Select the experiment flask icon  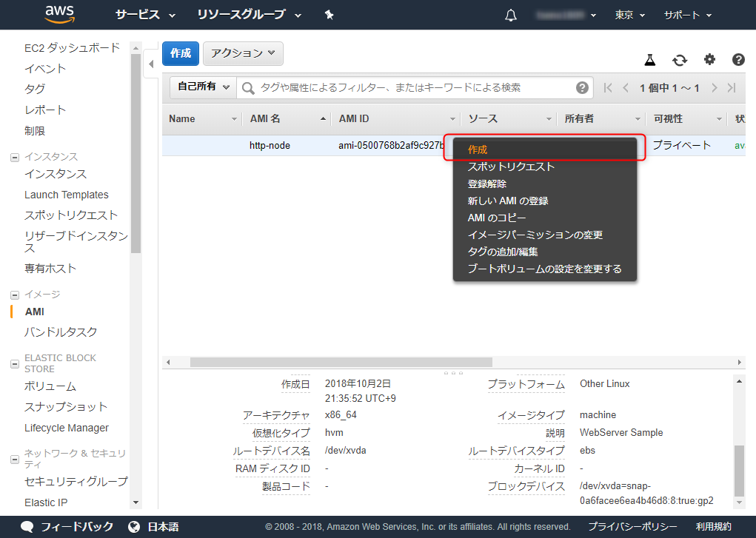pos(649,59)
